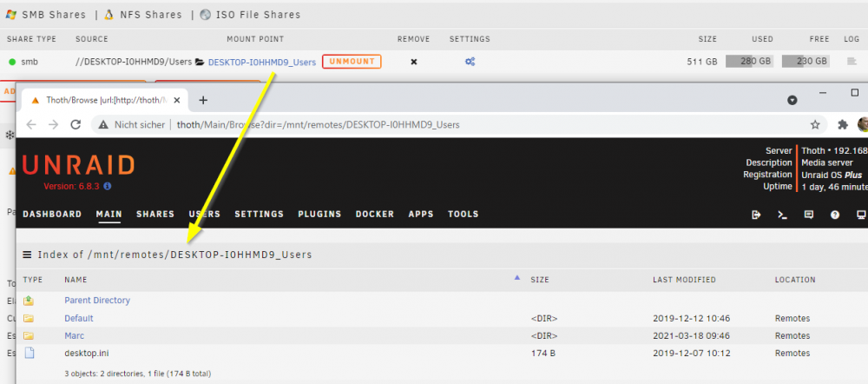868x384 pixels.
Task: Click the used space bar showing 280 GB
Action: tap(750, 61)
